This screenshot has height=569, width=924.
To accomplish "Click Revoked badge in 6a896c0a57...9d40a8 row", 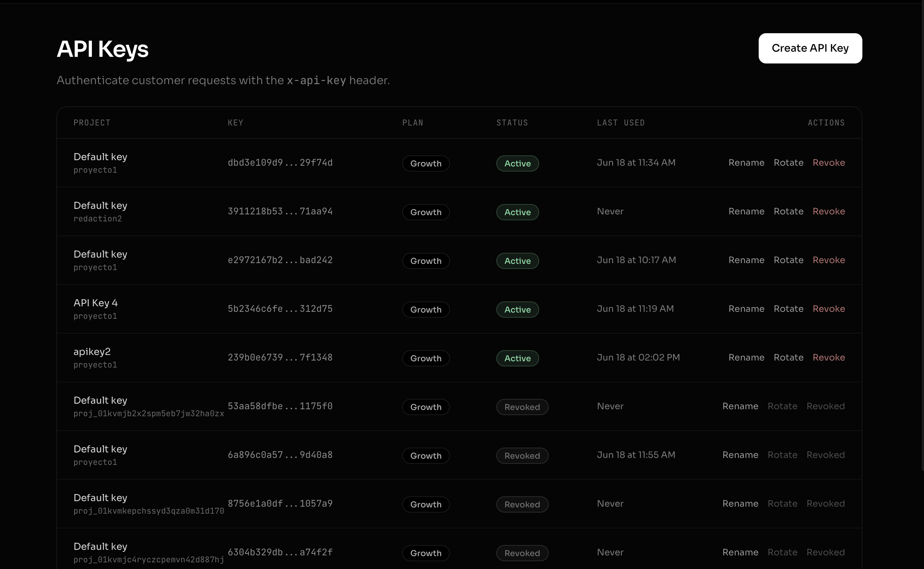I will [x=522, y=456].
